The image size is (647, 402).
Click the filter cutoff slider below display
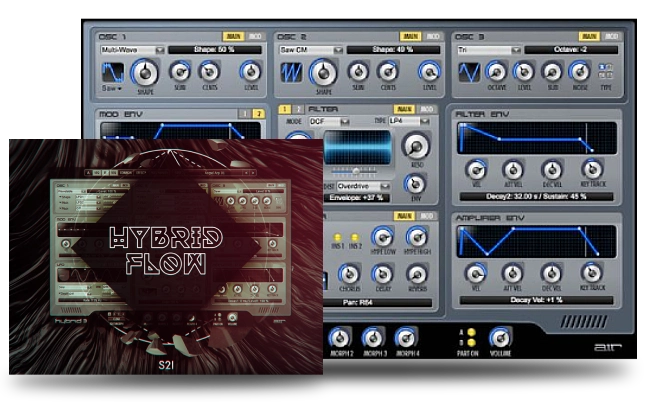pyautogui.click(x=356, y=171)
